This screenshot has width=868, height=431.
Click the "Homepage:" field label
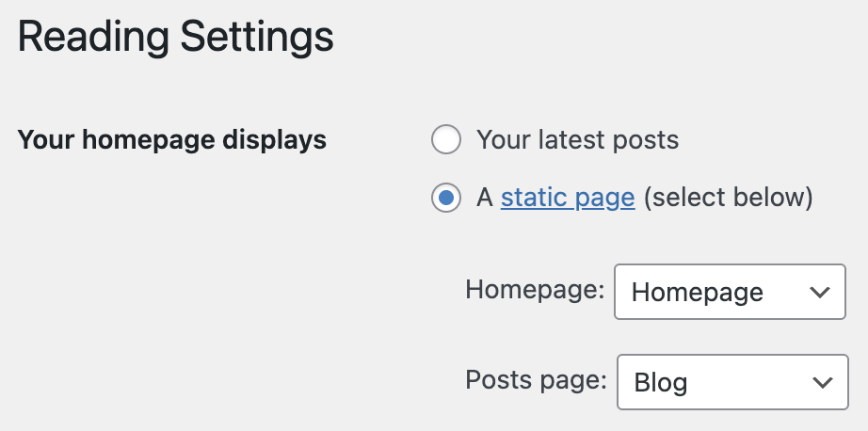(x=535, y=289)
